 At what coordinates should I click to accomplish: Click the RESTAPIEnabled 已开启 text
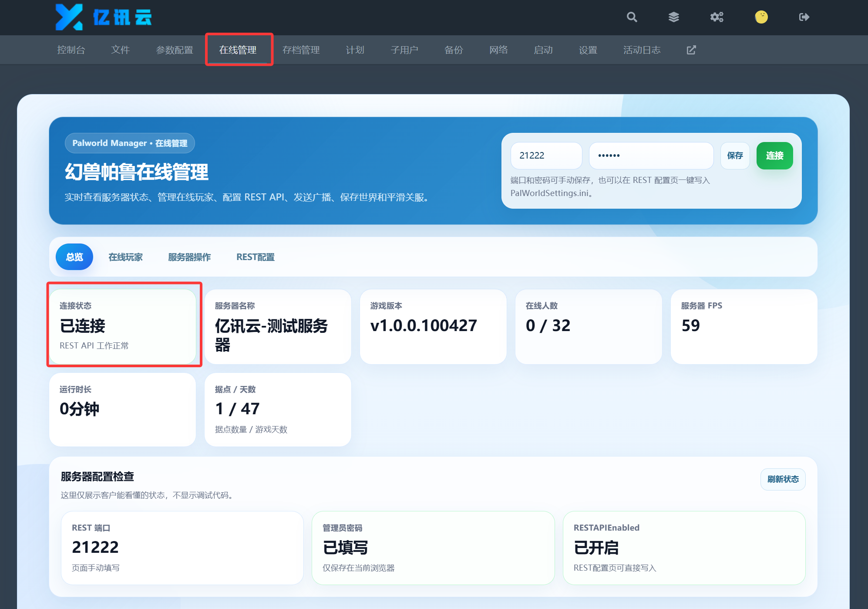[x=596, y=548]
